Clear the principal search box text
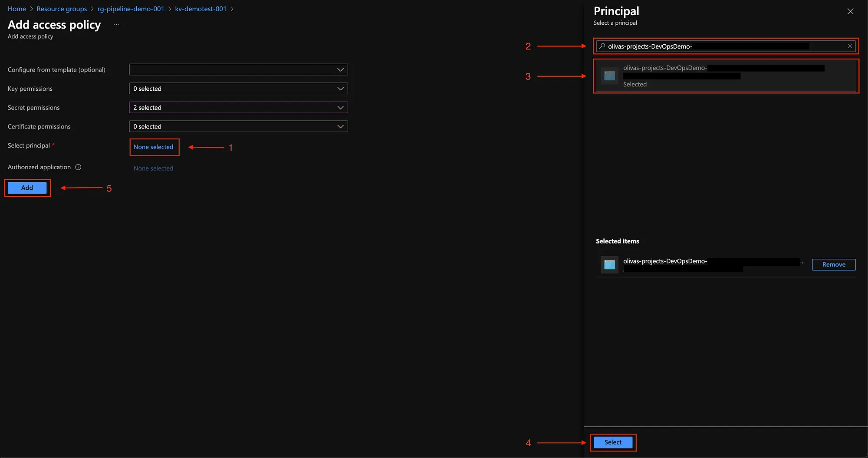Screen dimensions: 868x458 (850, 46)
